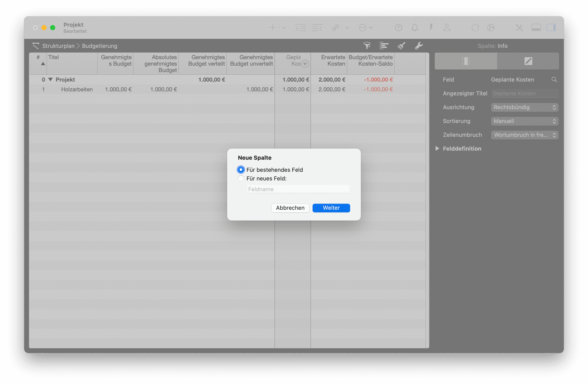Expand the Felddefinition section

coord(437,148)
